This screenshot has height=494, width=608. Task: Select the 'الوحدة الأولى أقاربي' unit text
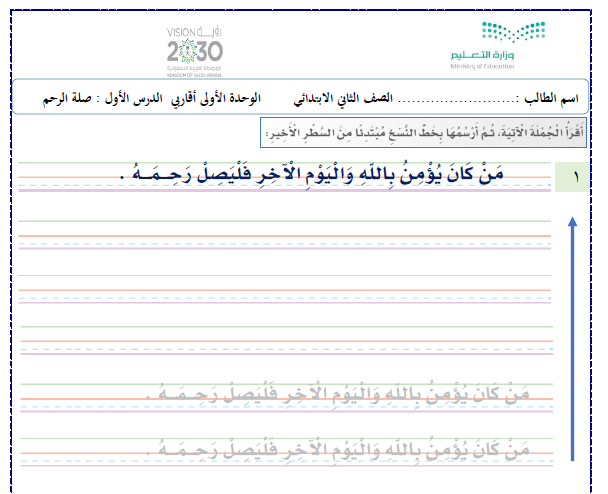(x=218, y=101)
